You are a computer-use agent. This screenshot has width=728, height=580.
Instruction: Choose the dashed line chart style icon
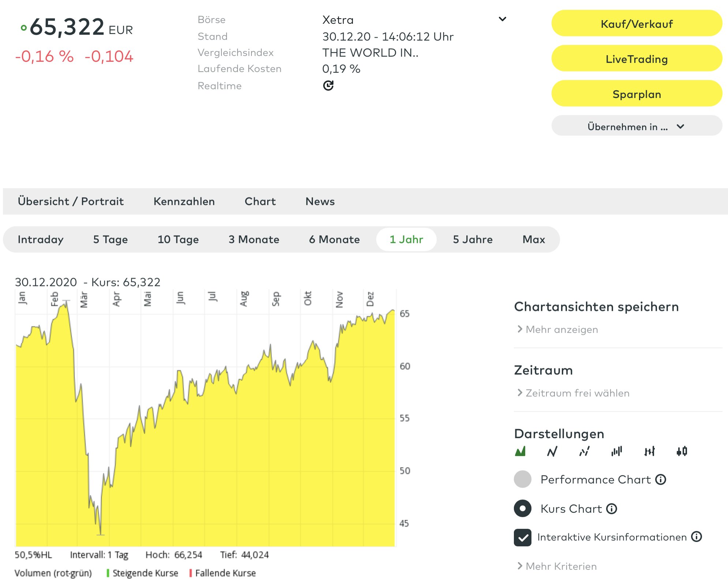tap(584, 451)
